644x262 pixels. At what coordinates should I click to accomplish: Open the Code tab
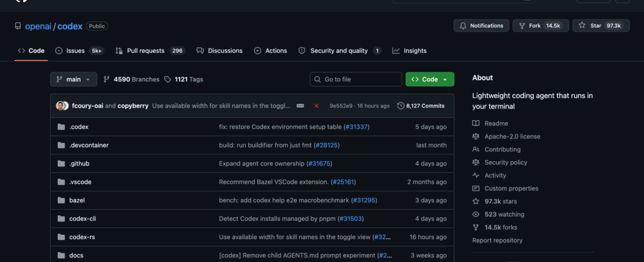tap(31, 50)
